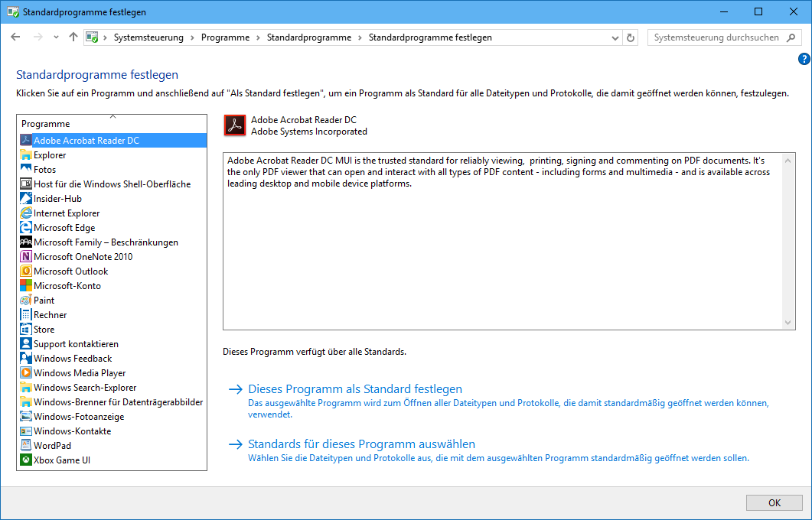The image size is (812, 520).
Task: Select the 'Windows-Fotoanzeige' entry text
Action: click(x=79, y=417)
